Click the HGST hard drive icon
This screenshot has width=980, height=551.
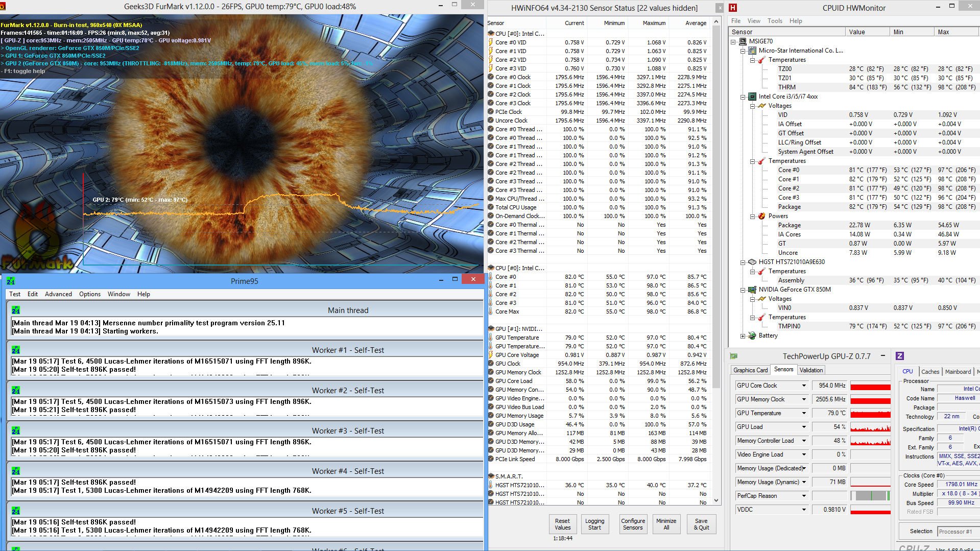pyautogui.click(x=752, y=262)
